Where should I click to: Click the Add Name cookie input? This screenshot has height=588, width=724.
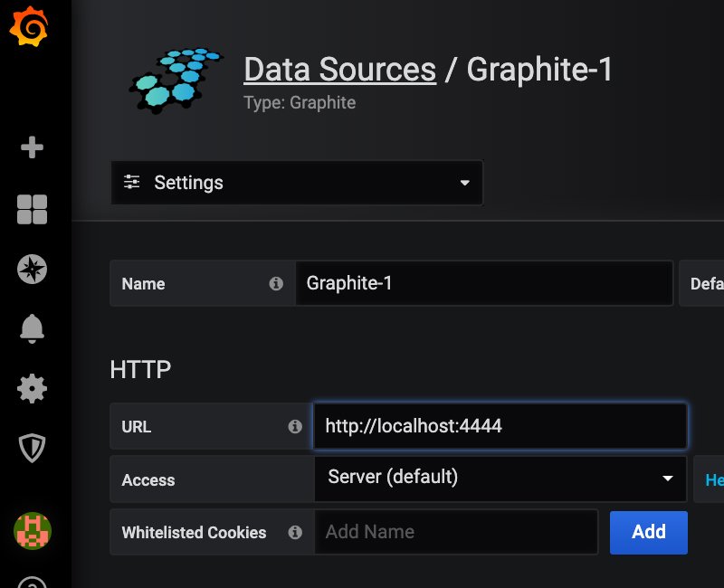pyautogui.click(x=457, y=533)
